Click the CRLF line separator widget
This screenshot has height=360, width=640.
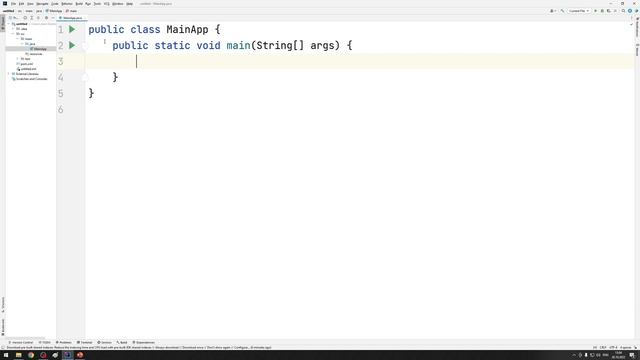coord(603,348)
